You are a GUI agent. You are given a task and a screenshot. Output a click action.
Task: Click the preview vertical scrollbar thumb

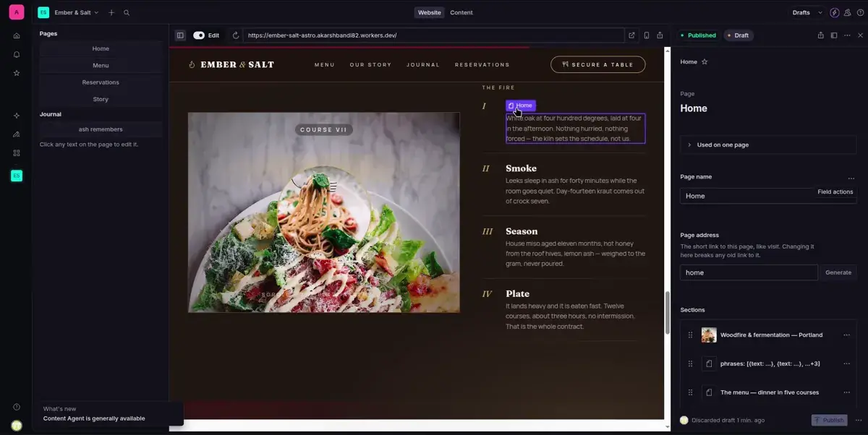(x=667, y=312)
